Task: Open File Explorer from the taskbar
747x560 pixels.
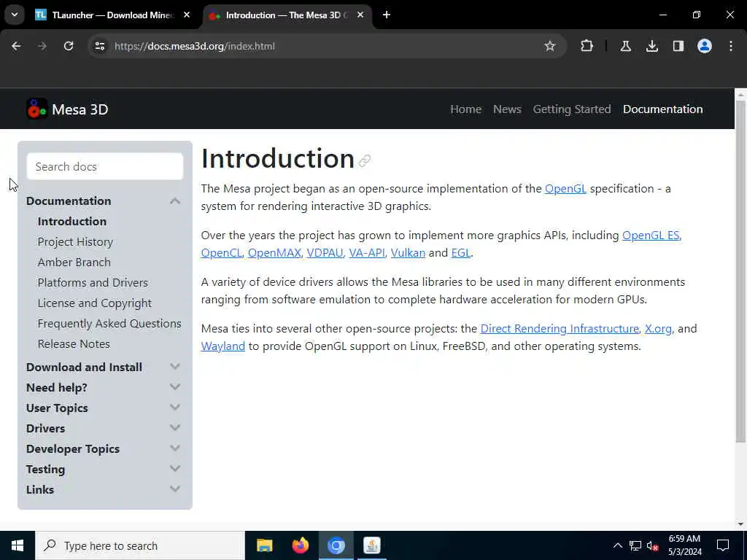Action: click(x=264, y=545)
